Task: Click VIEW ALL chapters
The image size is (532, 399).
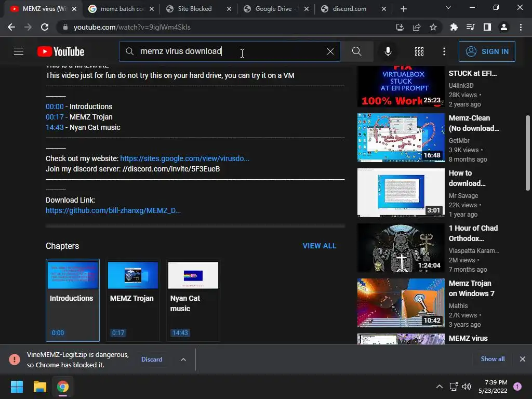Action: point(320,246)
